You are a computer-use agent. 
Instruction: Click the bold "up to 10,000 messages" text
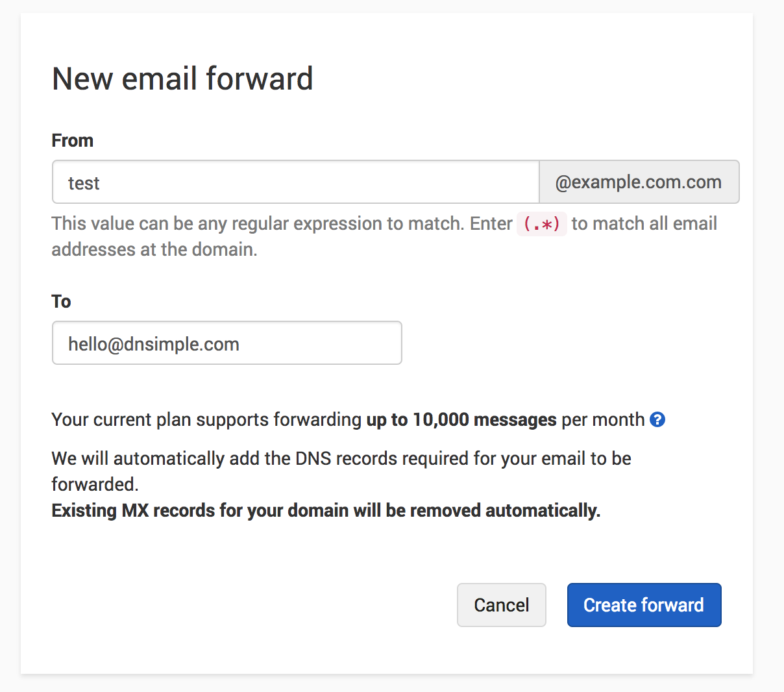click(x=461, y=420)
